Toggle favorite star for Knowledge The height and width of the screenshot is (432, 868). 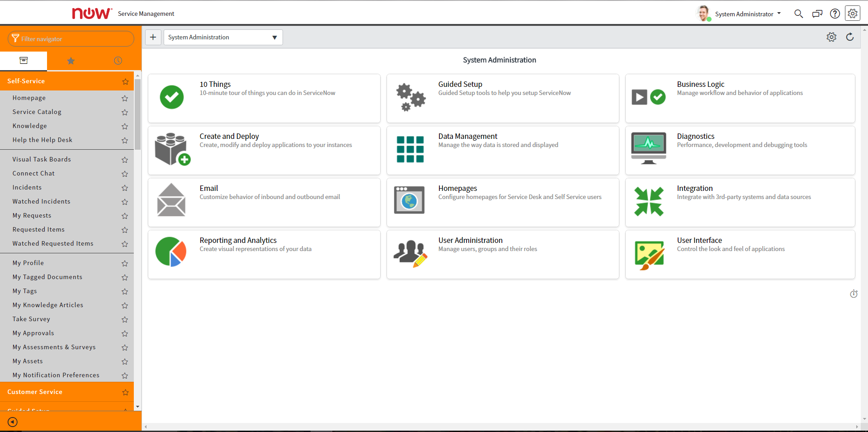pyautogui.click(x=125, y=126)
